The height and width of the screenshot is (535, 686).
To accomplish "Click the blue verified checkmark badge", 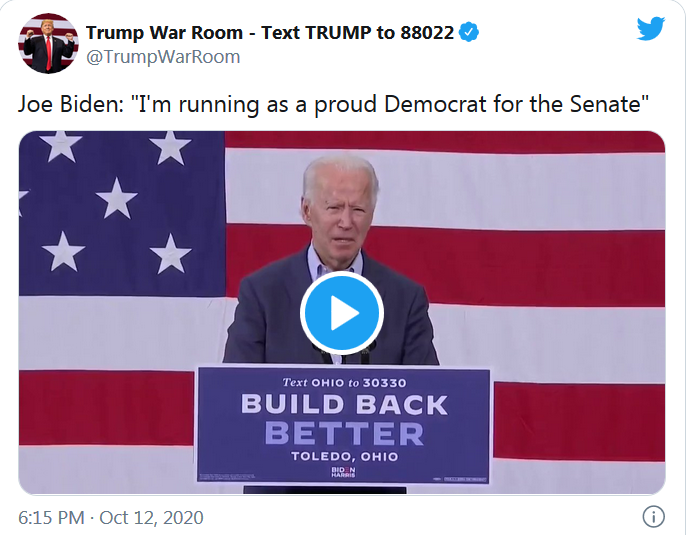I will [x=469, y=33].
